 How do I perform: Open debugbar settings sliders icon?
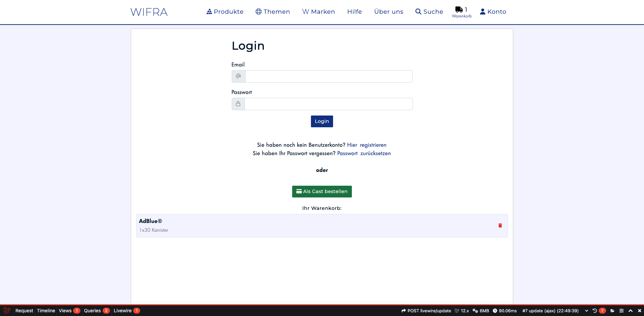click(621, 311)
